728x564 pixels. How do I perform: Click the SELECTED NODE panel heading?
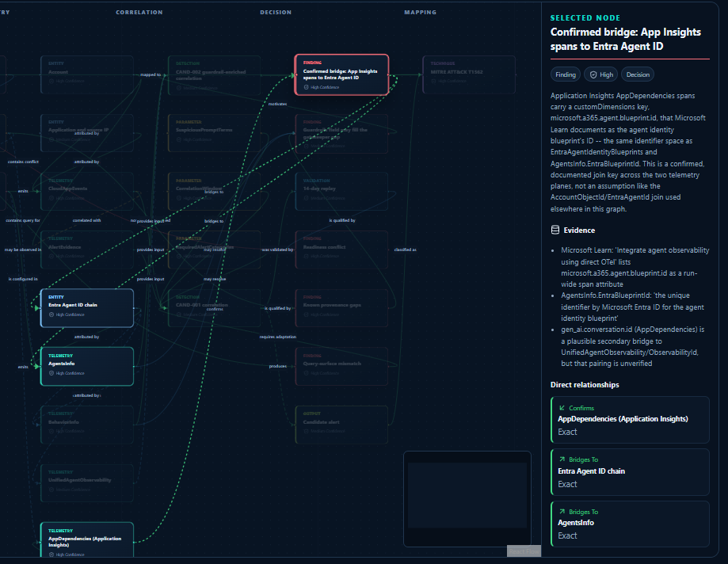point(585,18)
